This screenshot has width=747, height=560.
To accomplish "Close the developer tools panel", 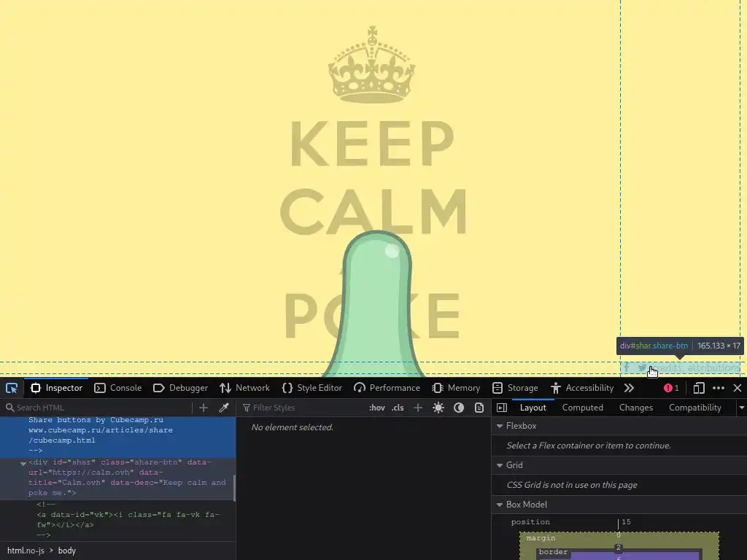I will pos(738,388).
